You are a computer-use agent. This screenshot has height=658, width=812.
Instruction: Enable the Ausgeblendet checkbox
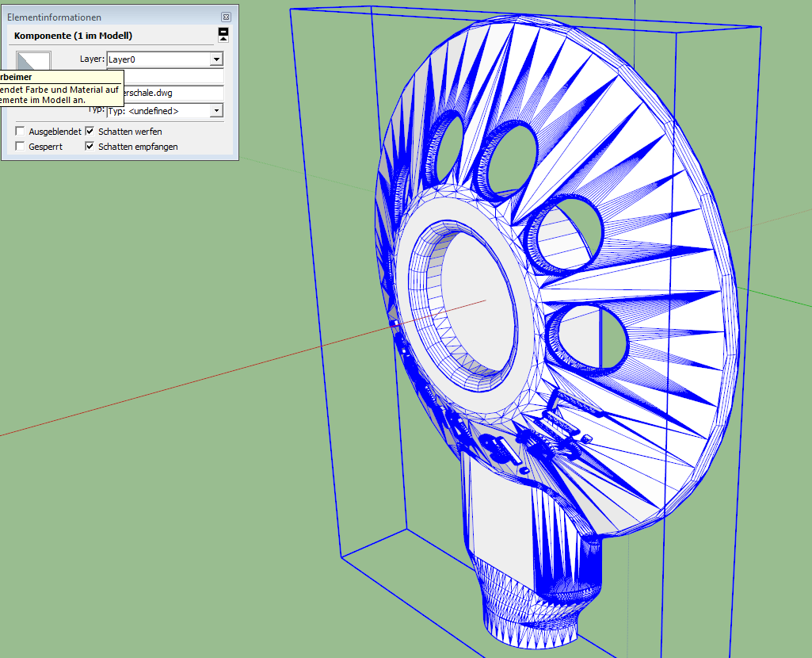(x=21, y=131)
